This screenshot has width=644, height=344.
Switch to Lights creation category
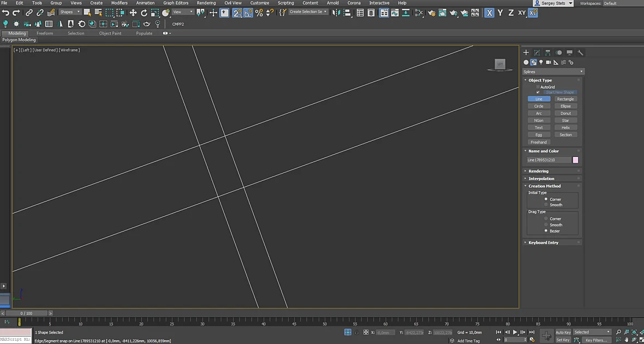coord(541,62)
